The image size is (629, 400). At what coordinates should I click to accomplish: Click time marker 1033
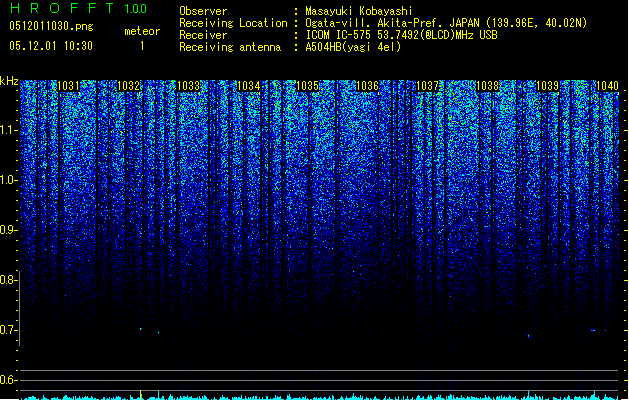pyautogui.click(x=189, y=86)
